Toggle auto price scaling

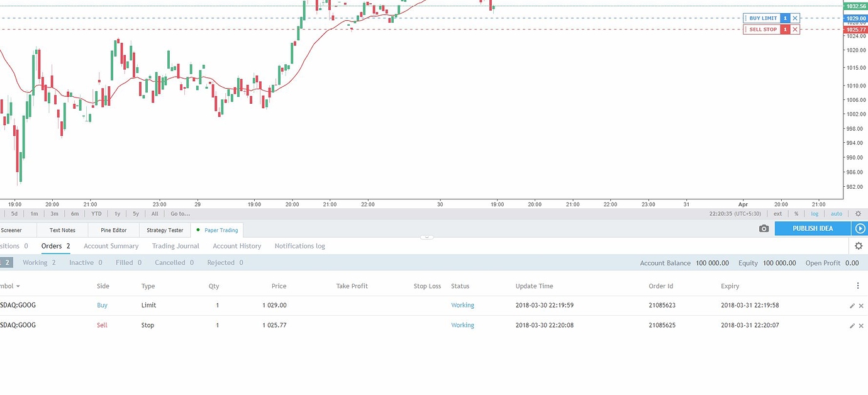[x=837, y=213]
